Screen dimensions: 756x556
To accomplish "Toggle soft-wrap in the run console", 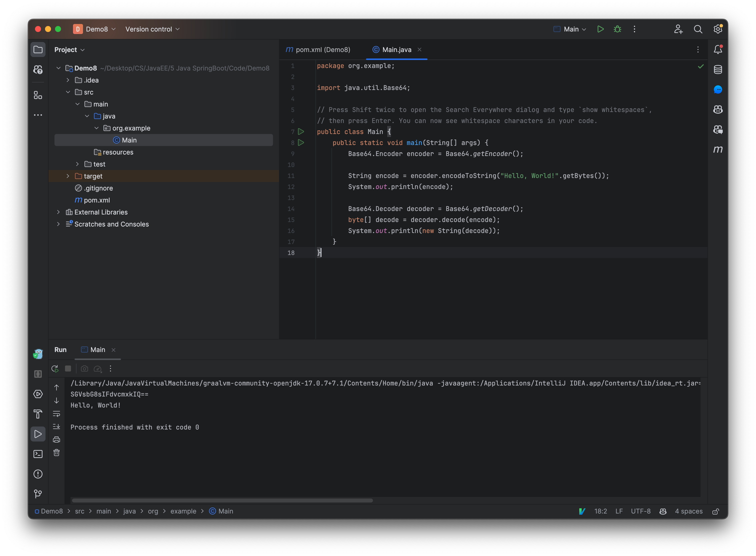I will (56, 414).
